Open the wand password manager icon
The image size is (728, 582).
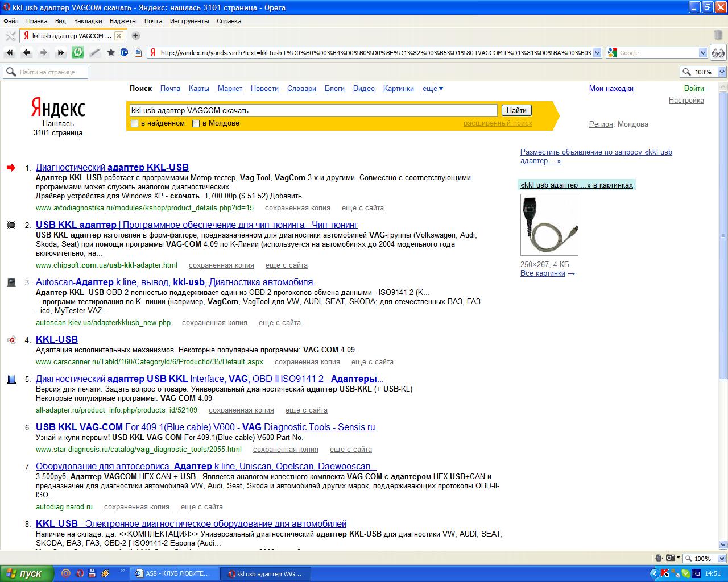pyautogui.click(x=94, y=52)
